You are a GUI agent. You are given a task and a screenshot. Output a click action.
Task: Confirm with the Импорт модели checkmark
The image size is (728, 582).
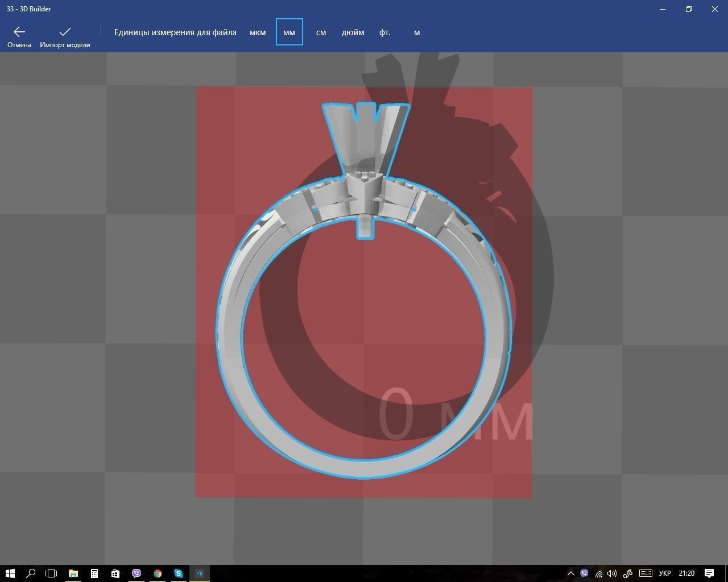(65, 36)
